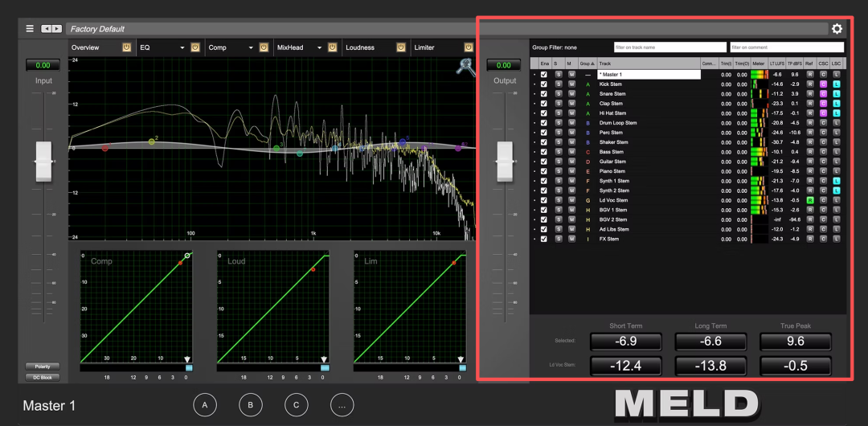Sort by the Group column header

[588, 63]
